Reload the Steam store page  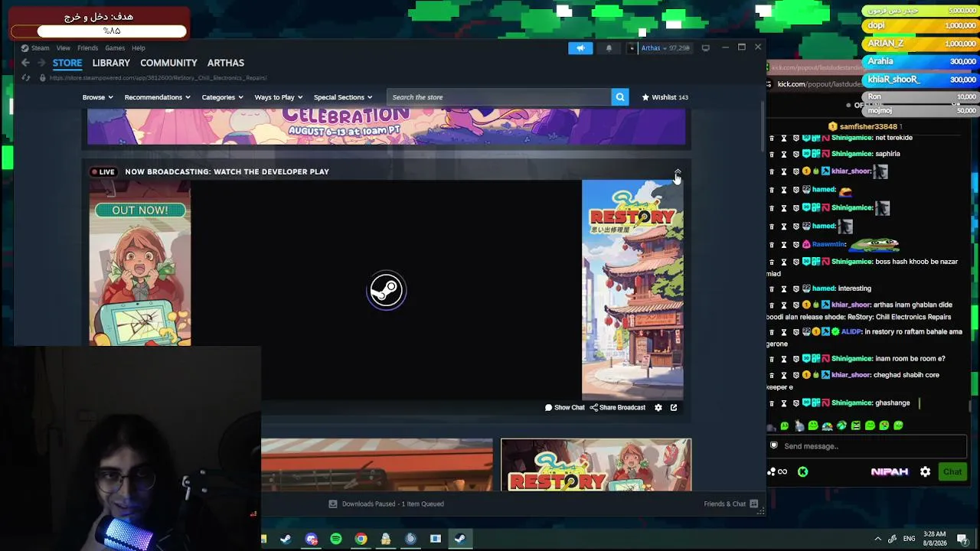click(x=25, y=78)
